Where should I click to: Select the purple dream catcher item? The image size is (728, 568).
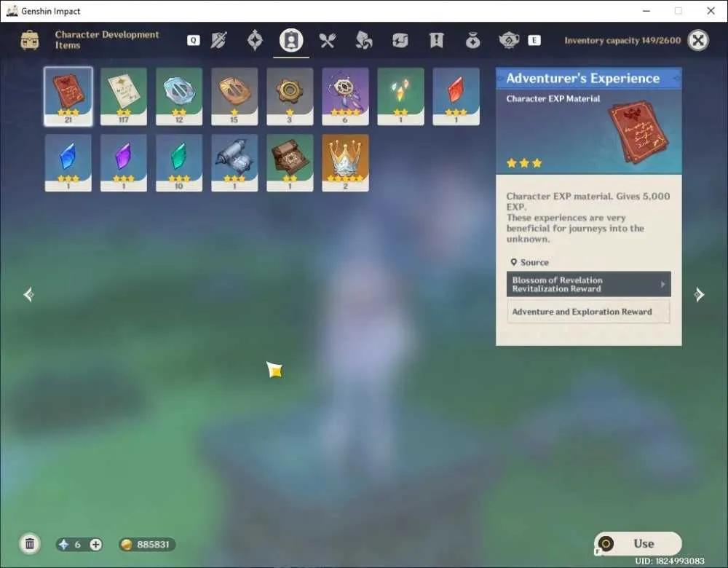point(345,96)
